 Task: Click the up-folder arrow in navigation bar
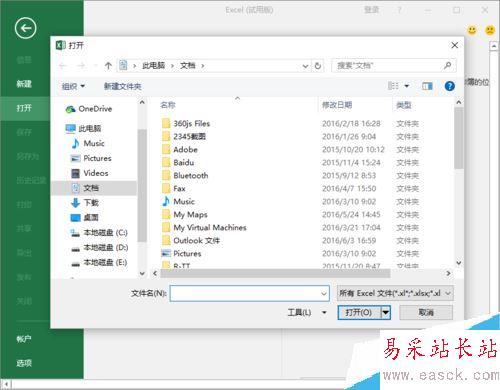[108, 66]
